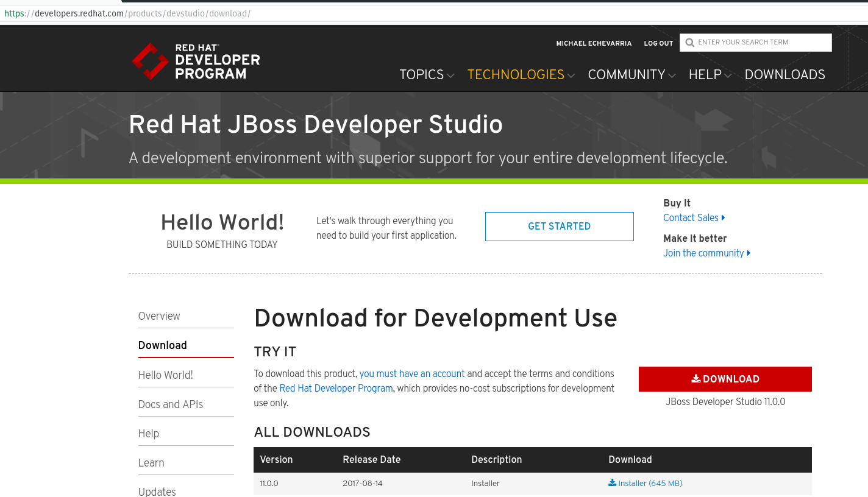This screenshot has height=497, width=868.
Task: Click the Red Hat Developer Program logo
Action: (x=196, y=62)
